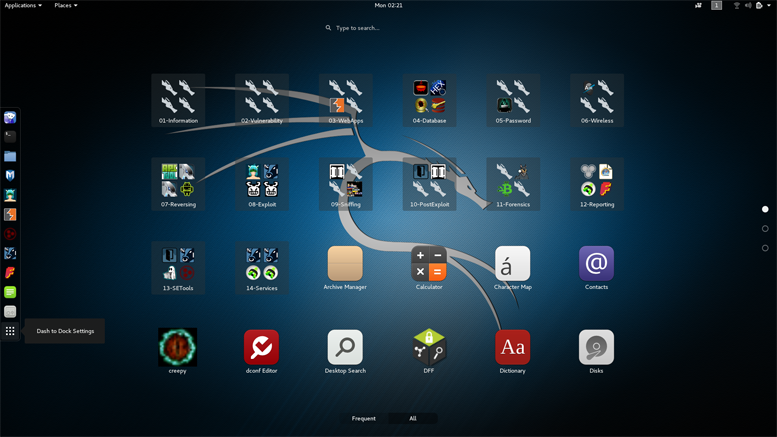Image resolution: width=777 pixels, height=437 pixels.
Task: Open the green notes app in the dock
Action: (x=10, y=292)
